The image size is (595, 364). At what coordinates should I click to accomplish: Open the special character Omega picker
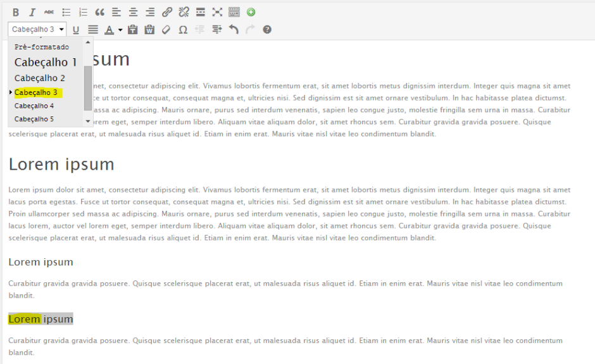183,29
